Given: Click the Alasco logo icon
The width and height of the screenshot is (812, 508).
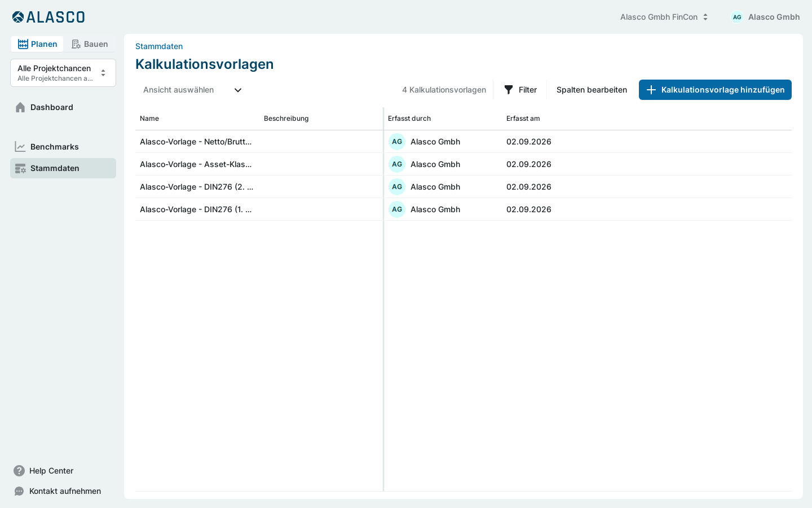Looking at the screenshot, I should pos(18,17).
